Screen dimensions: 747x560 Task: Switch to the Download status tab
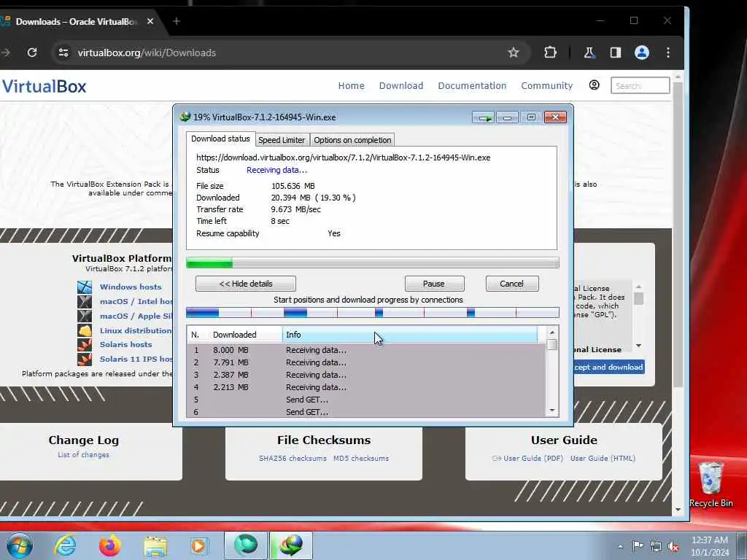point(220,139)
